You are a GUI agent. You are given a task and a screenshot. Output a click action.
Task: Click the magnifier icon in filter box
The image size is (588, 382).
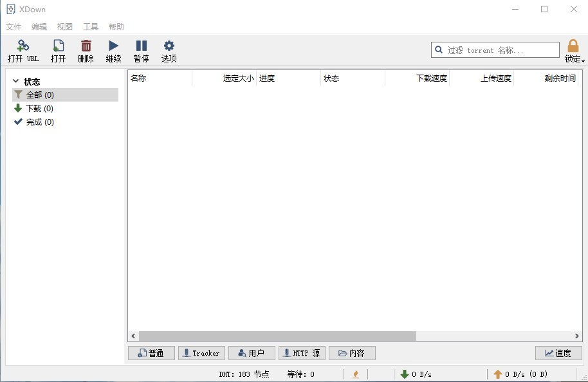point(438,50)
